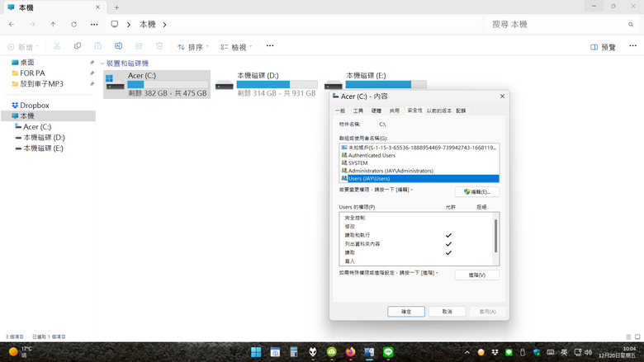Collapse the 裝置和磁碟機 group
The image size is (644, 362).
(x=102, y=63)
